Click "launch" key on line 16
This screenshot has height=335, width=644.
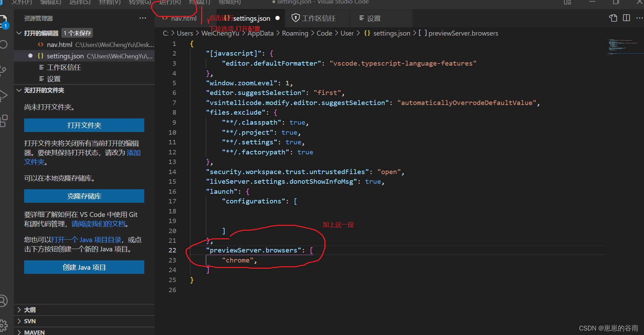pyautogui.click(x=222, y=191)
